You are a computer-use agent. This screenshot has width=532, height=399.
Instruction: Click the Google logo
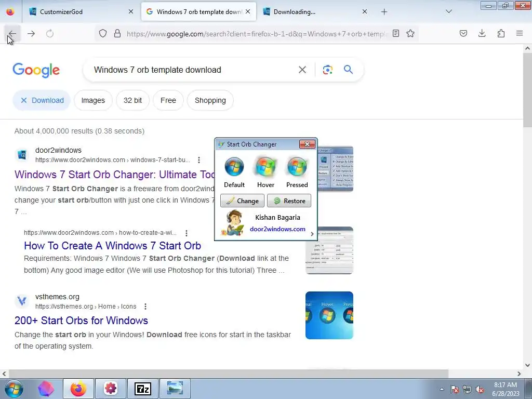tap(36, 70)
